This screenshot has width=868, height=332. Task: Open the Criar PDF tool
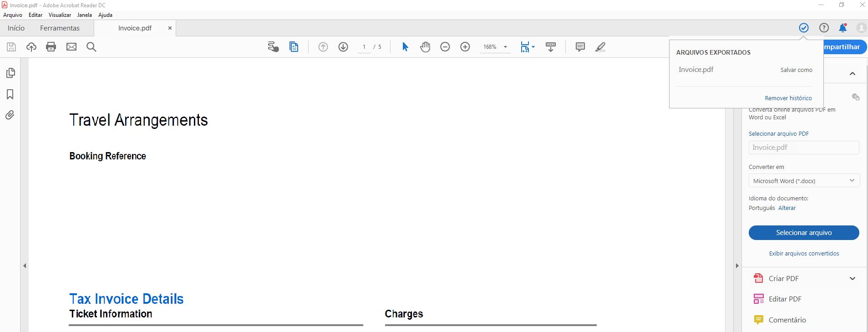[x=783, y=278]
